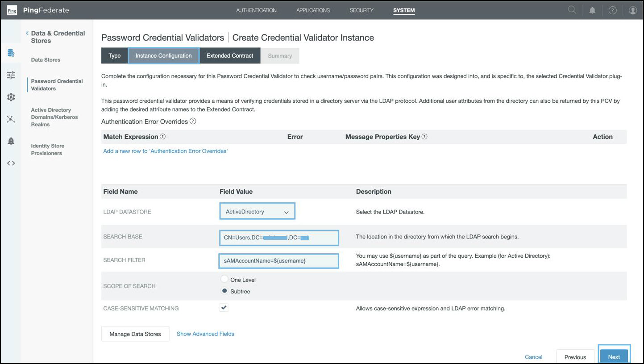This screenshot has width=644, height=364.
Task: Open the LDAP Datastore dropdown
Action: 257,212
